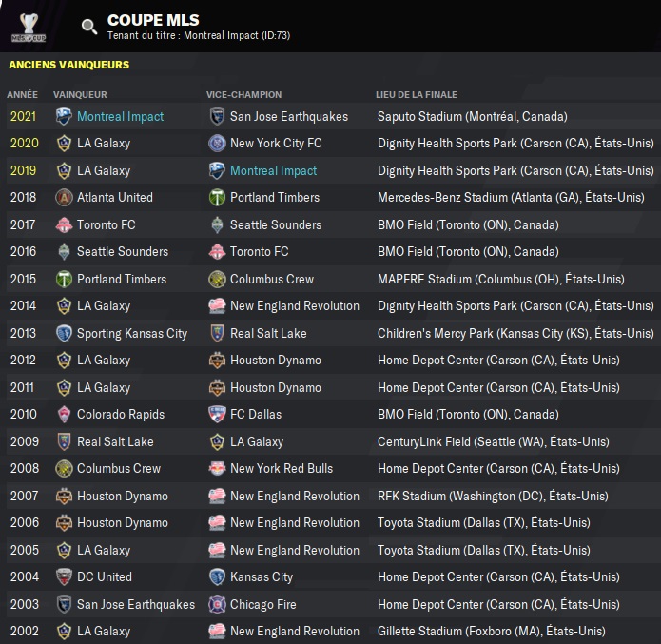Open New York City FC link
Image resolution: width=661 pixels, height=644 pixels.
276,144
